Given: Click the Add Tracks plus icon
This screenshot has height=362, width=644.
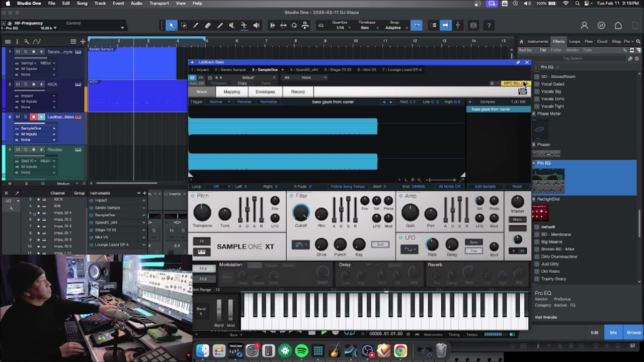Looking at the screenshot, I should pyautogui.click(x=83, y=41).
